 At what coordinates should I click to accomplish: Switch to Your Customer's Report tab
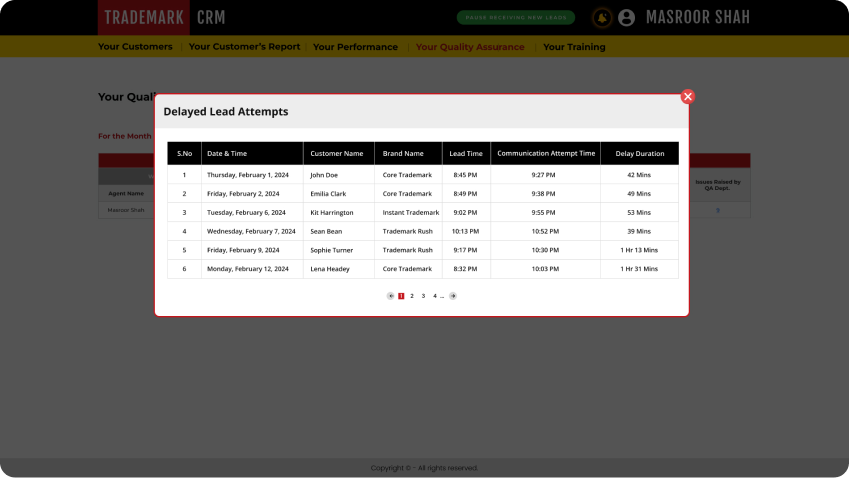(244, 47)
